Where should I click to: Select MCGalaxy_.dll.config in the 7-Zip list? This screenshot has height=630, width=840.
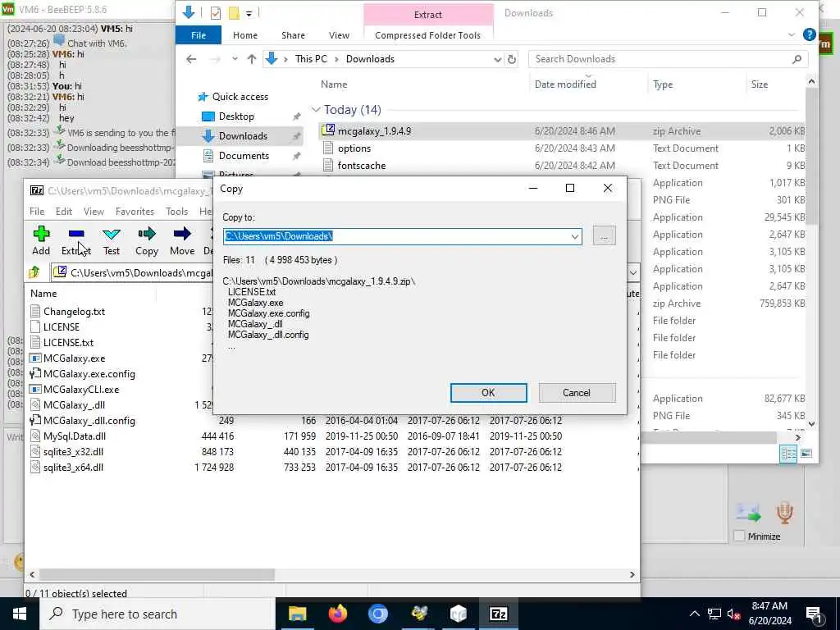[89, 421]
